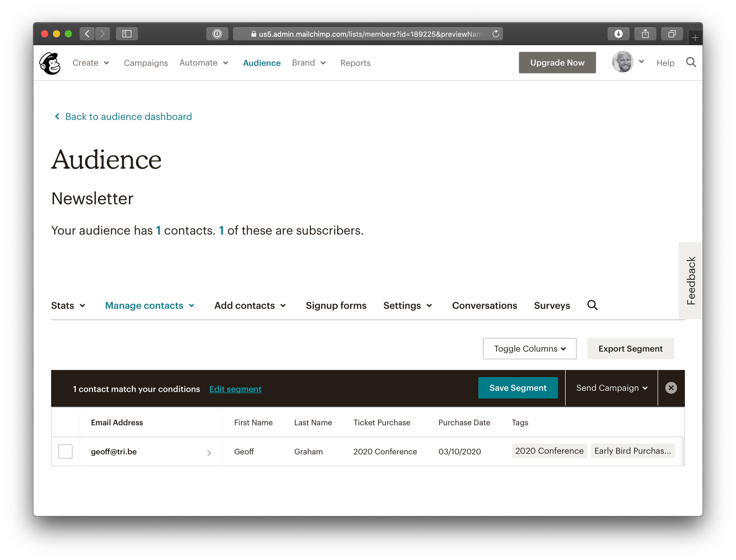Sort by Email Address column header

(117, 422)
